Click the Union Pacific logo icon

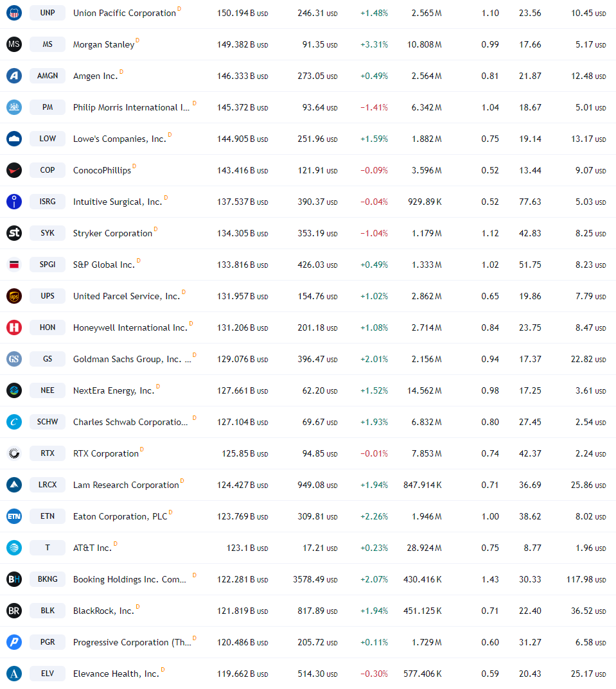[x=14, y=13]
